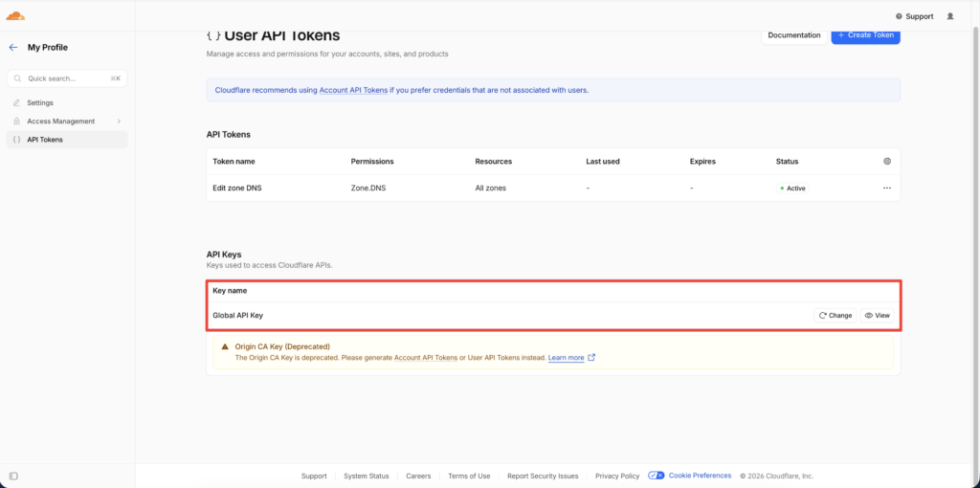
Task: Open the Documentation button
Action: click(x=793, y=35)
